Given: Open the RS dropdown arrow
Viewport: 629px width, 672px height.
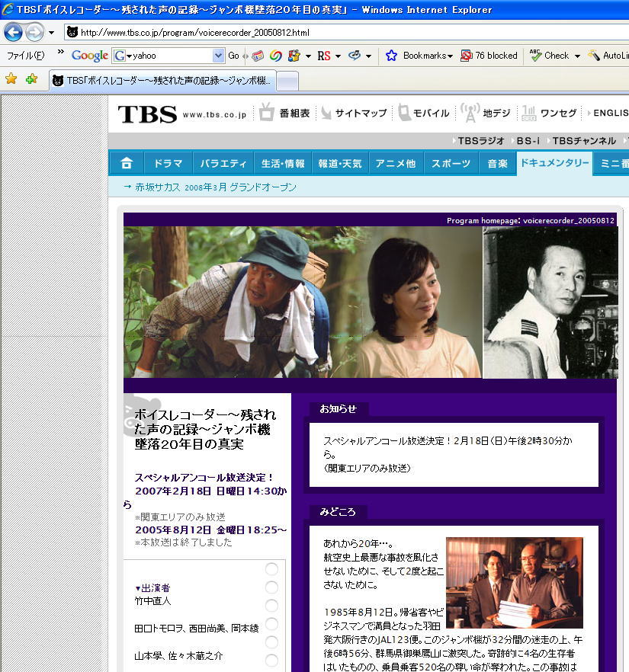Looking at the screenshot, I should 338,56.
